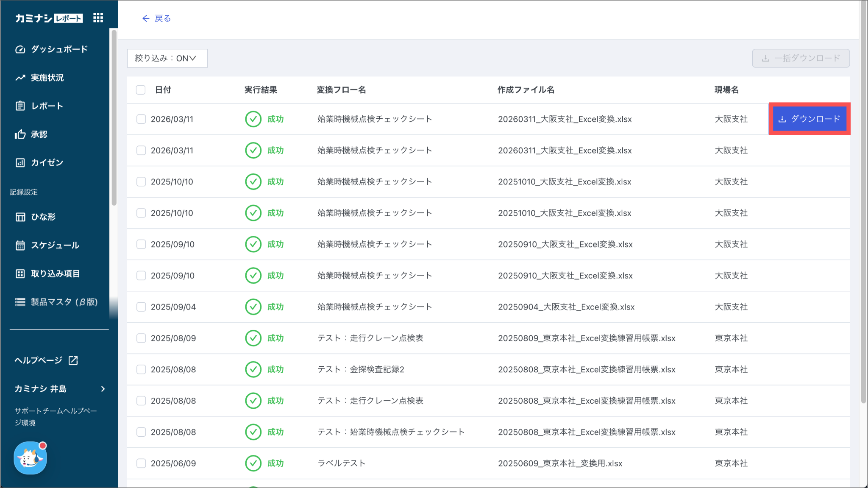The height and width of the screenshot is (488, 868).
Task: Open 取り込み項目 in the sidebar menu
Action: point(55,274)
